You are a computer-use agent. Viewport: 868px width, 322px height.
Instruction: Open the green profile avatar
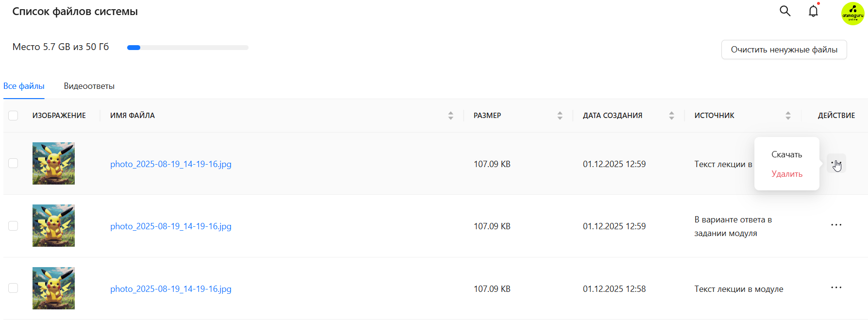[x=852, y=13]
